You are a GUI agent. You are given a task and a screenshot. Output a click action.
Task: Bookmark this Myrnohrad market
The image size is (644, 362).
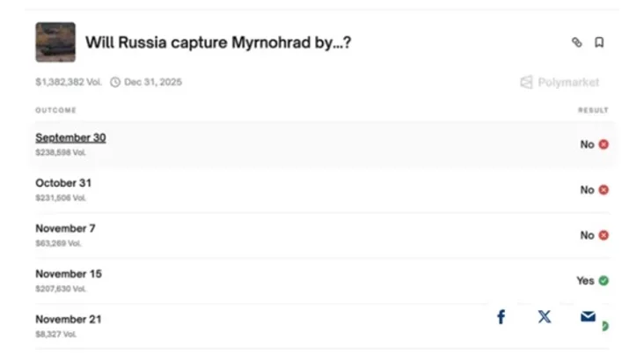click(599, 42)
